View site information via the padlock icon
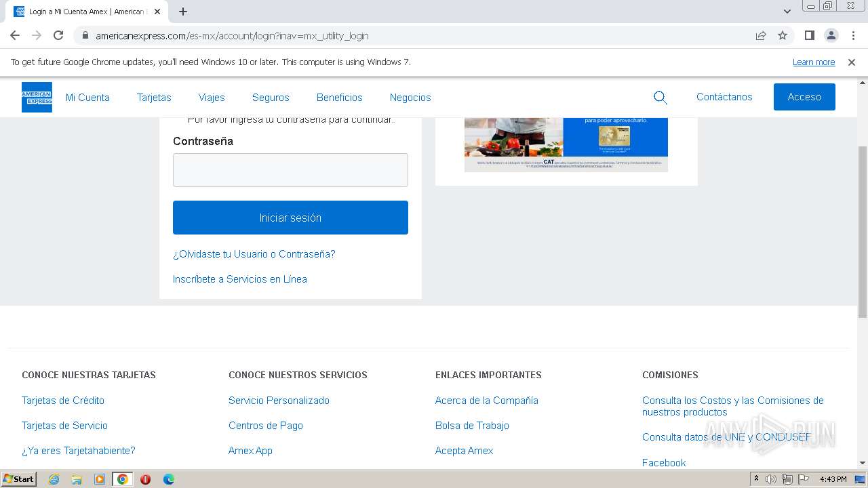 pyautogui.click(x=85, y=35)
